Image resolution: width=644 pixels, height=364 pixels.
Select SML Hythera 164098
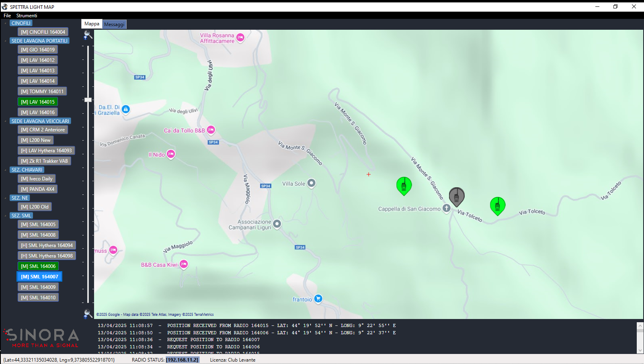point(47,256)
